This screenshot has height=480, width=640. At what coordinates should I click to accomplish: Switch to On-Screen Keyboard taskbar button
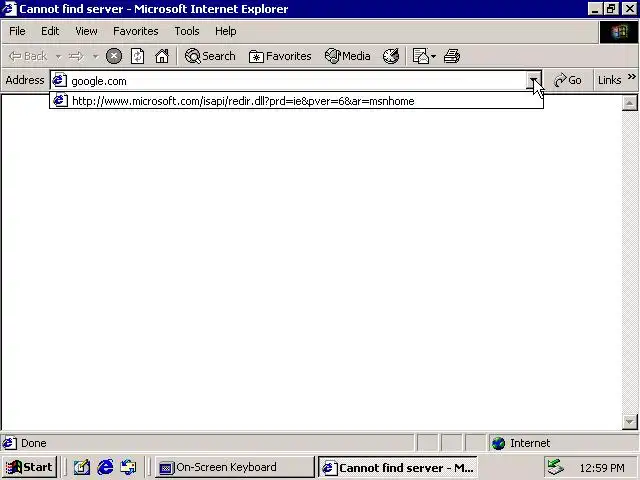tap(234, 467)
